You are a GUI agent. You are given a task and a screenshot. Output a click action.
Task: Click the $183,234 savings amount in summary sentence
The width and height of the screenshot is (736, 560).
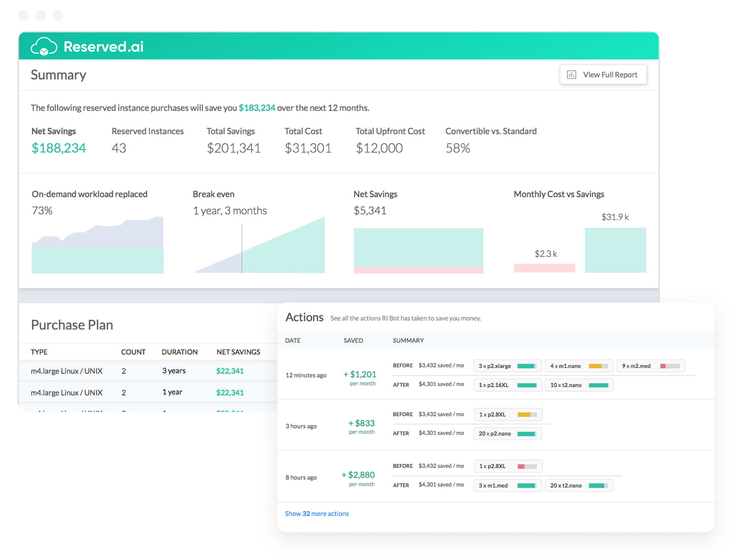click(257, 108)
